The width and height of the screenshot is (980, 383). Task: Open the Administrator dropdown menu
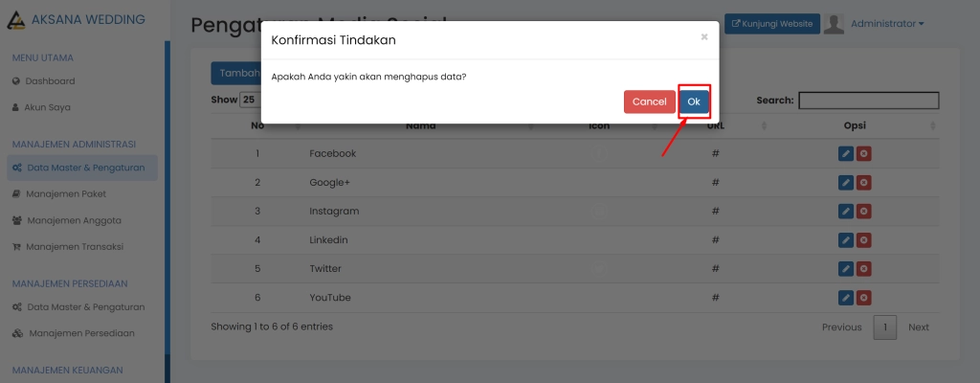[886, 24]
